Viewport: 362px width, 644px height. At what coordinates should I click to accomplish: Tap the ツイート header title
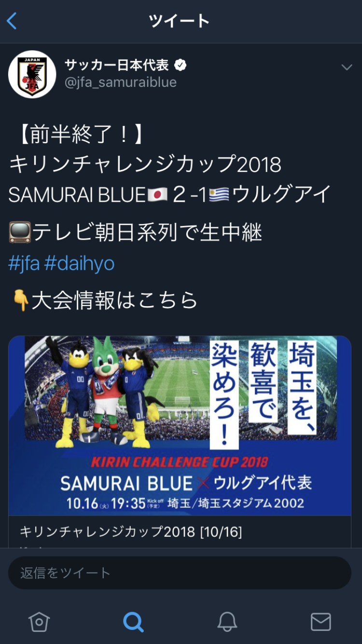coord(179,21)
